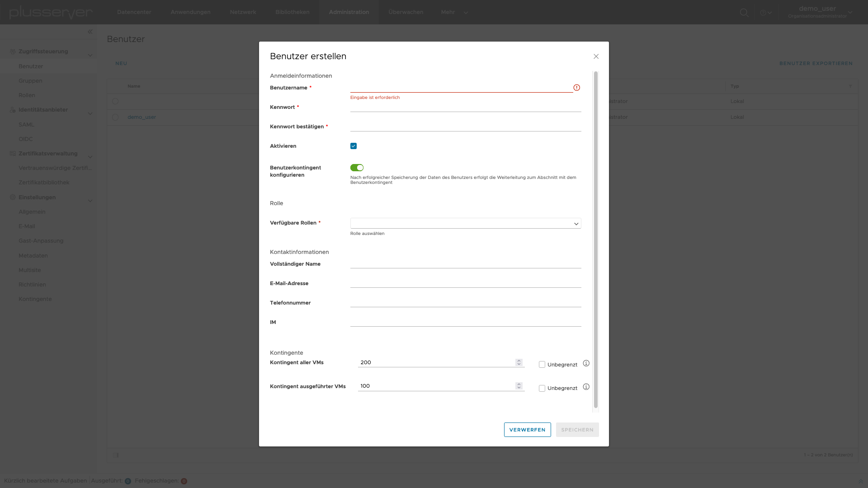Click the NEU button
Screen dimensions: 868x488
[x=121, y=64]
